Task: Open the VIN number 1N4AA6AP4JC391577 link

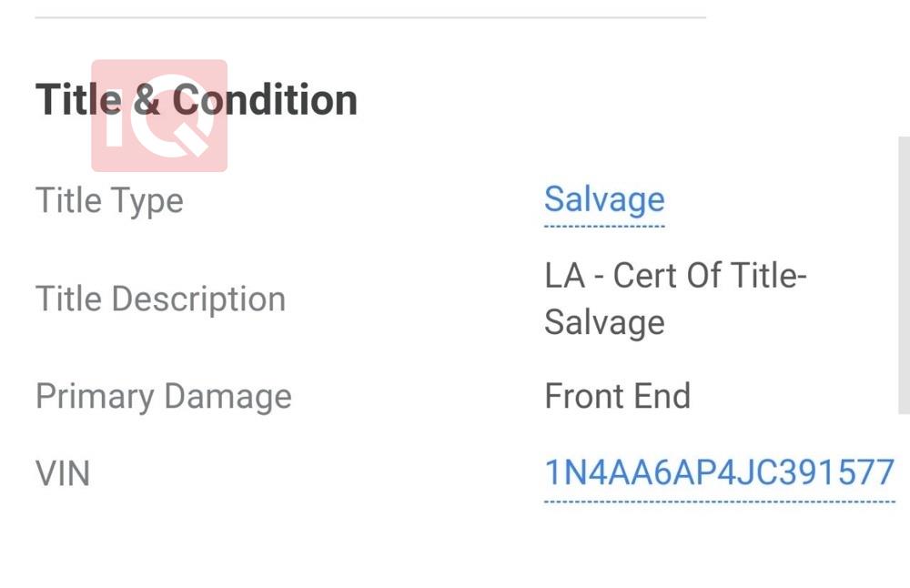Action: point(719,471)
